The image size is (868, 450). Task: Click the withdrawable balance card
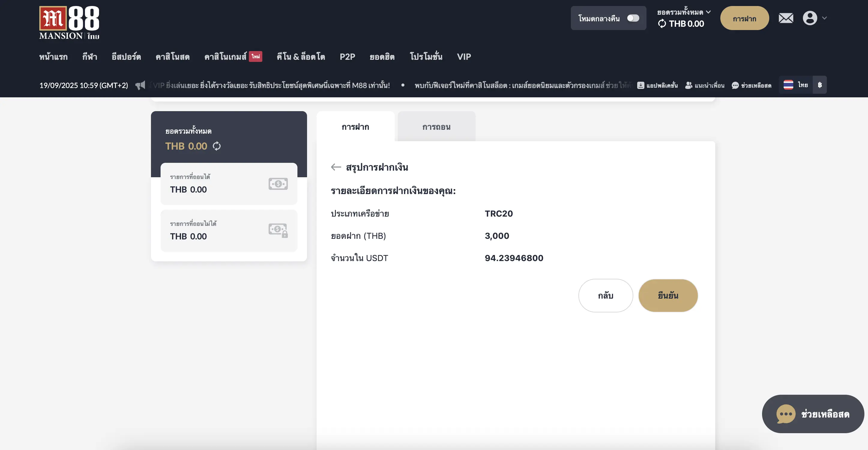pos(229,184)
